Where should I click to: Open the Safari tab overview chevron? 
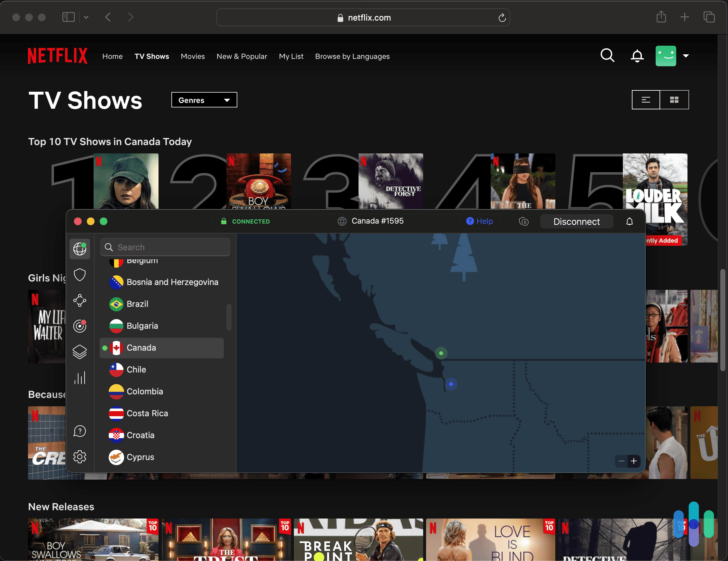pyautogui.click(x=87, y=17)
